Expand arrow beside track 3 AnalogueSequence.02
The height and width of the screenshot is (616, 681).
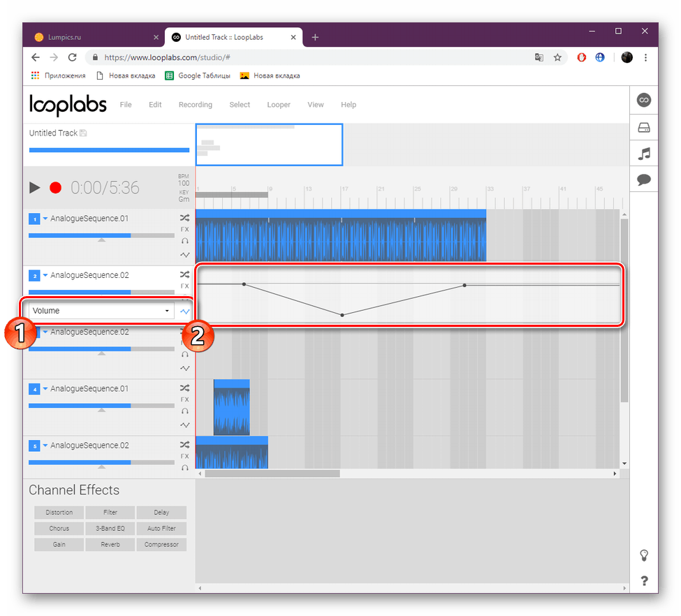[x=45, y=332]
